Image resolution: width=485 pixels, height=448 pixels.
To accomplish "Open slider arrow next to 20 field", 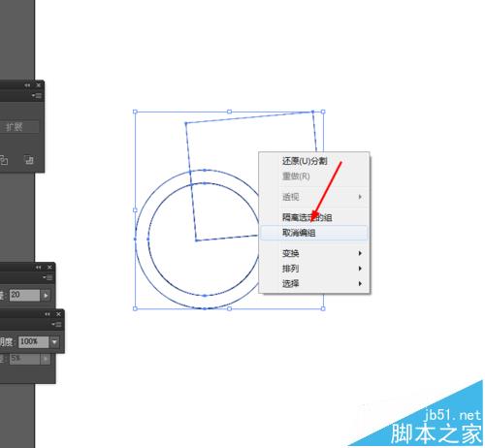I will click(46, 295).
